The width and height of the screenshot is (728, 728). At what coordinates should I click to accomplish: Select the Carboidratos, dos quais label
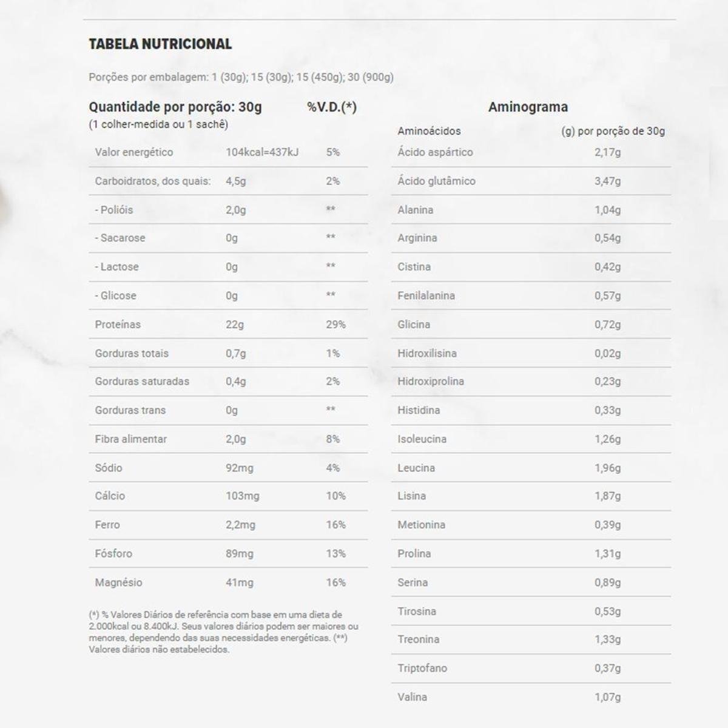click(x=152, y=181)
